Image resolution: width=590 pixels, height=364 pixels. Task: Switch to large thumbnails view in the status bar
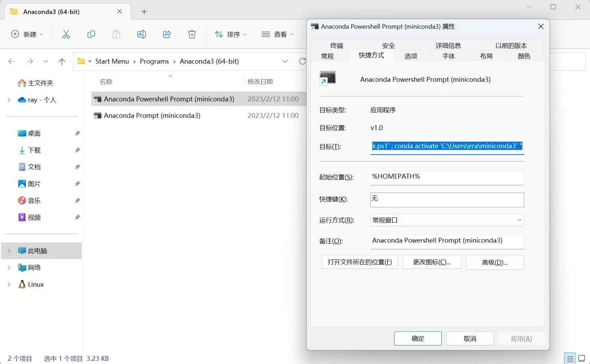pyautogui.click(x=582, y=358)
